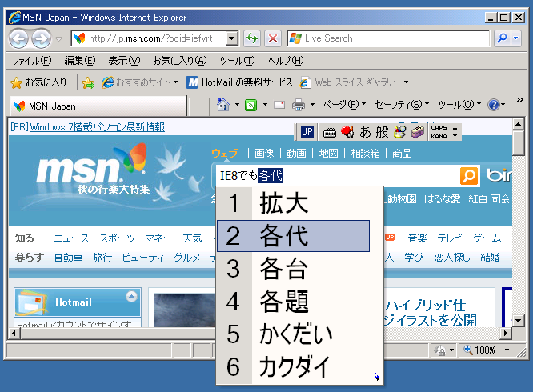Click the JP language indicator on IME bar
Screen dimensions: 533x392
[x=307, y=132]
